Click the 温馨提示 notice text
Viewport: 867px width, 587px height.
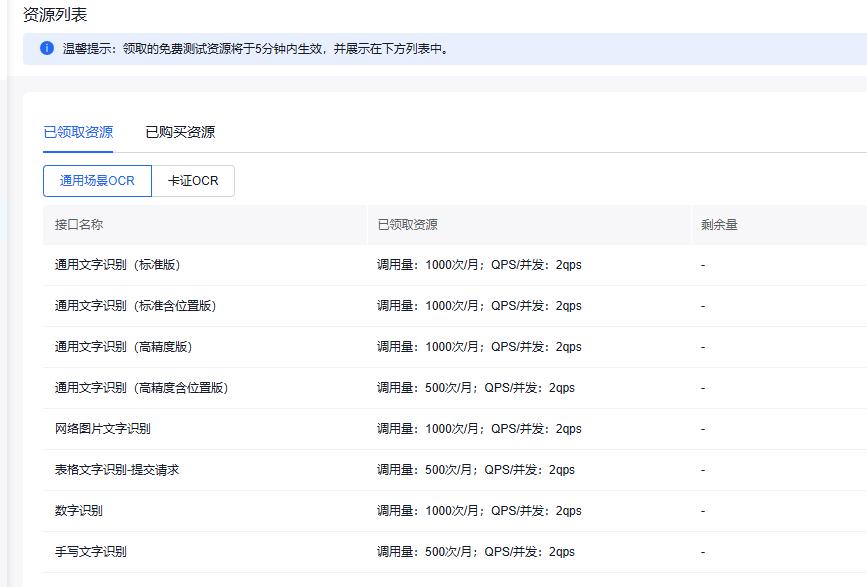(255, 49)
